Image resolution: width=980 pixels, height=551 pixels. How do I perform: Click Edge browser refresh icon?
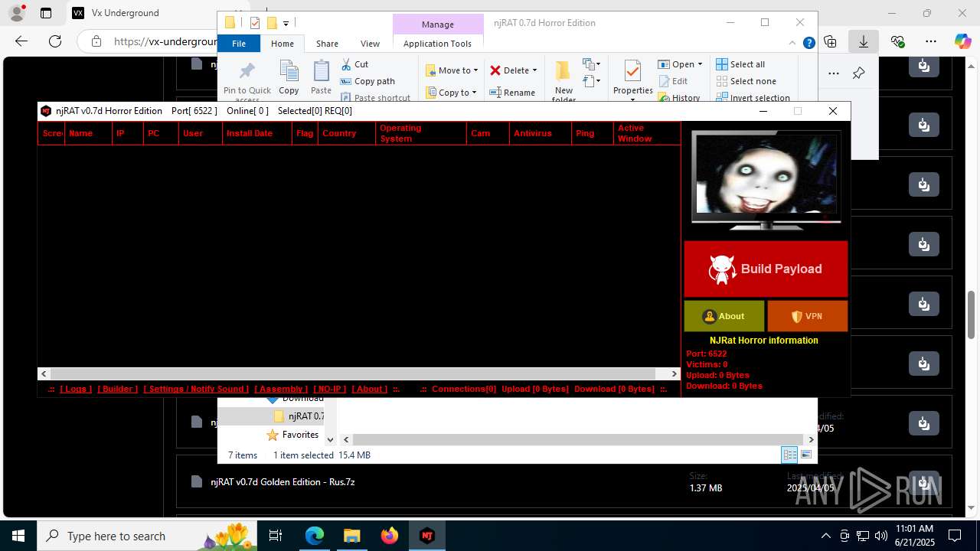click(x=55, y=41)
